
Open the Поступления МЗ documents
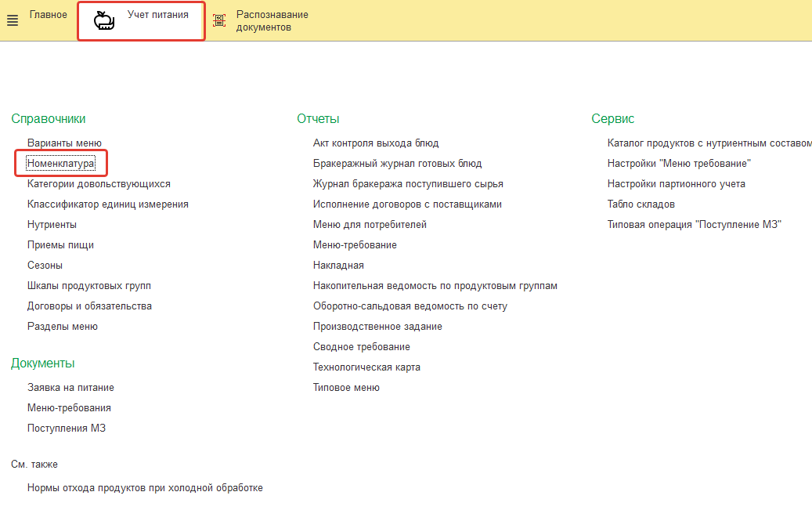[67, 429]
